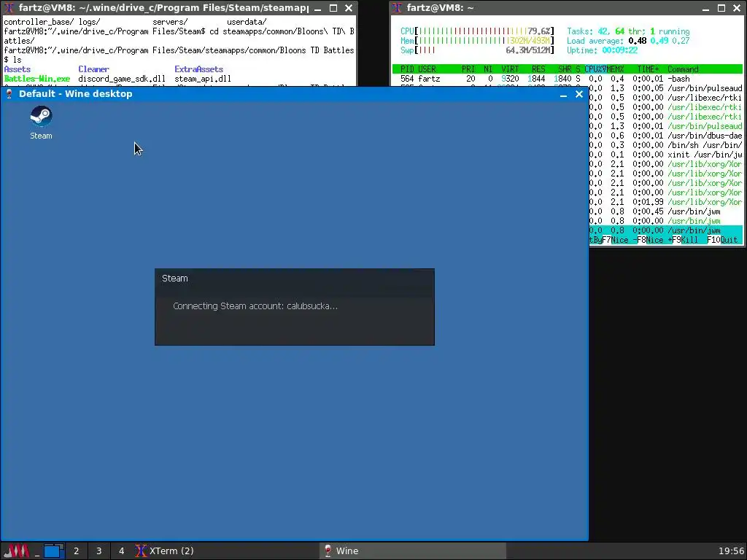This screenshot has width=747, height=560.
Task: Click the htop CPU usage meter bar
Action: [x=477, y=31]
